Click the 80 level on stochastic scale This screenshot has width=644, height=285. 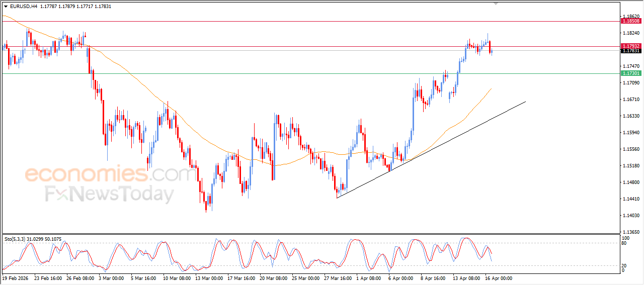(625, 244)
